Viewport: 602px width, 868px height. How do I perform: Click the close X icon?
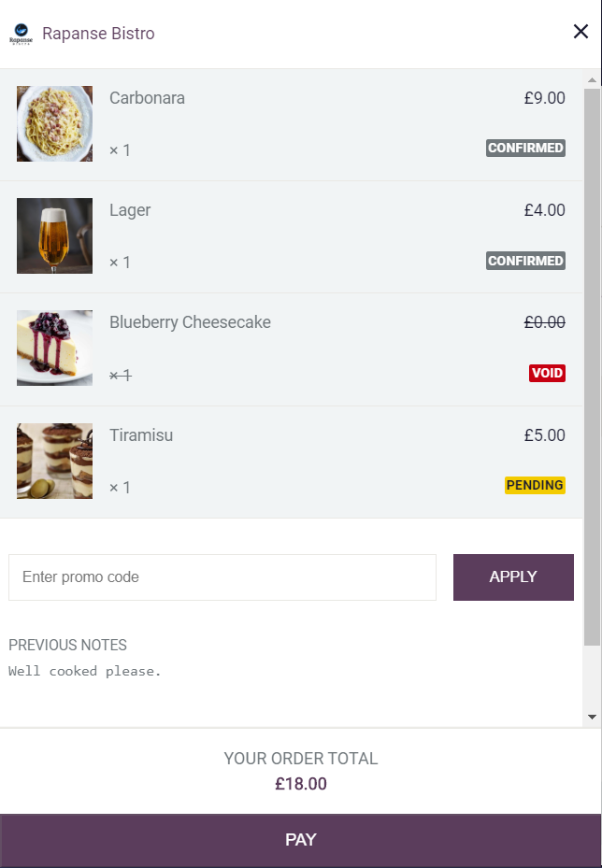[x=580, y=31]
